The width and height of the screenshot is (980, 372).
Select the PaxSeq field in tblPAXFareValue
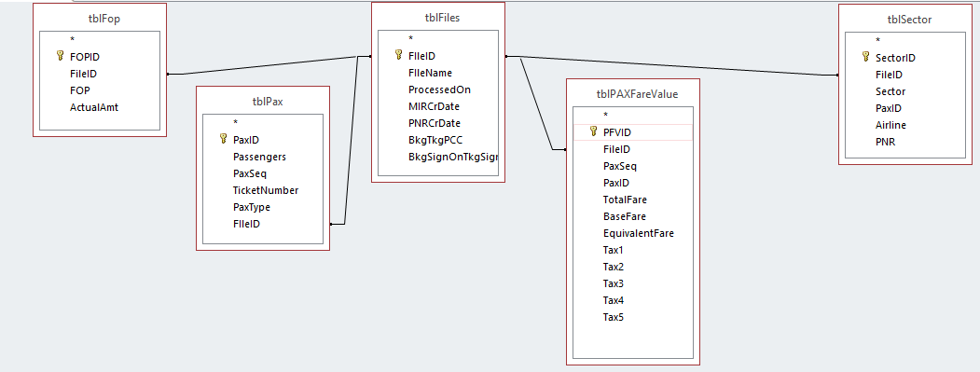click(633, 166)
